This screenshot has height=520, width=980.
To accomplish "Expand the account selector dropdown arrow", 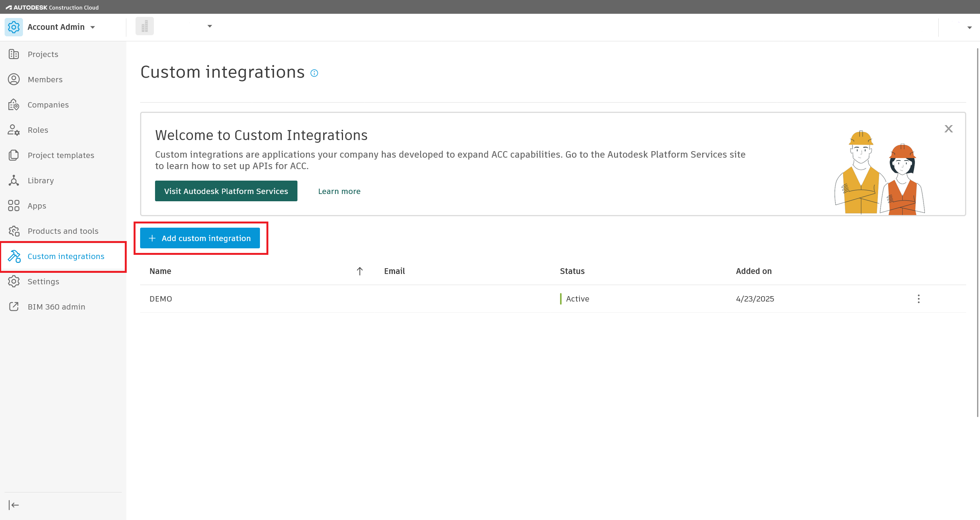I will coord(210,26).
